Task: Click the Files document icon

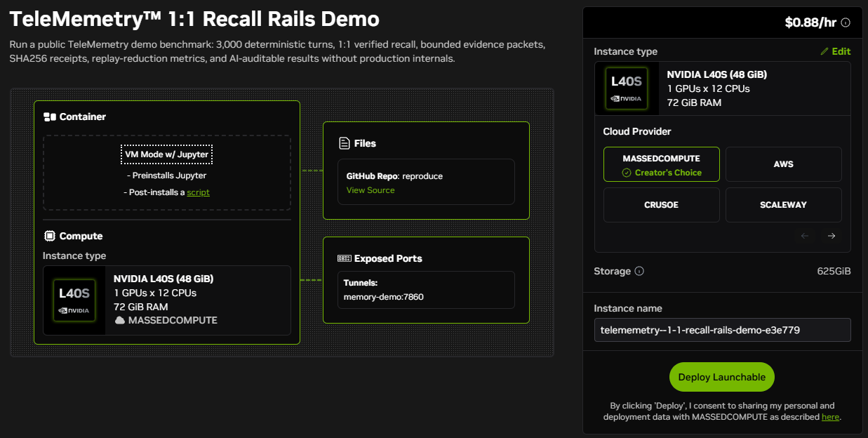Action: tap(344, 143)
